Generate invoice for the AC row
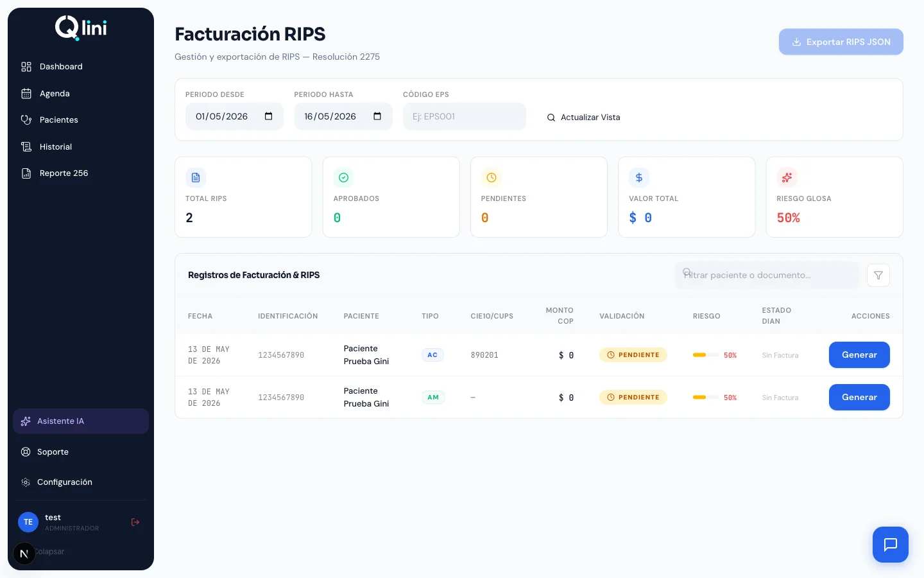The width and height of the screenshot is (924, 578). (x=859, y=355)
